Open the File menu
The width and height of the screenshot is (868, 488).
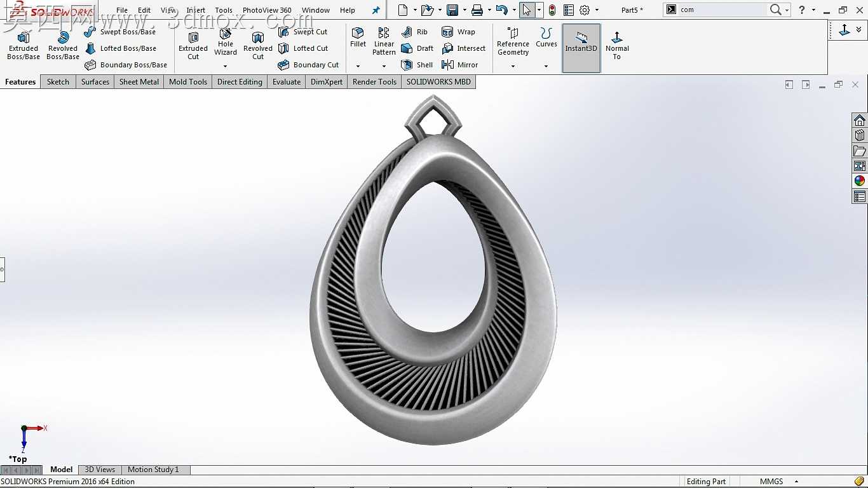pos(122,10)
